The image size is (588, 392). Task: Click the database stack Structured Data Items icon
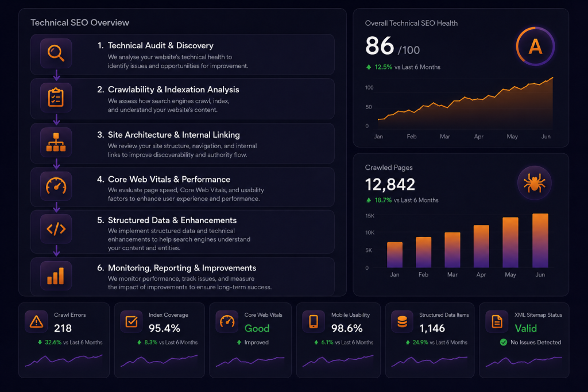pyautogui.click(x=403, y=321)
